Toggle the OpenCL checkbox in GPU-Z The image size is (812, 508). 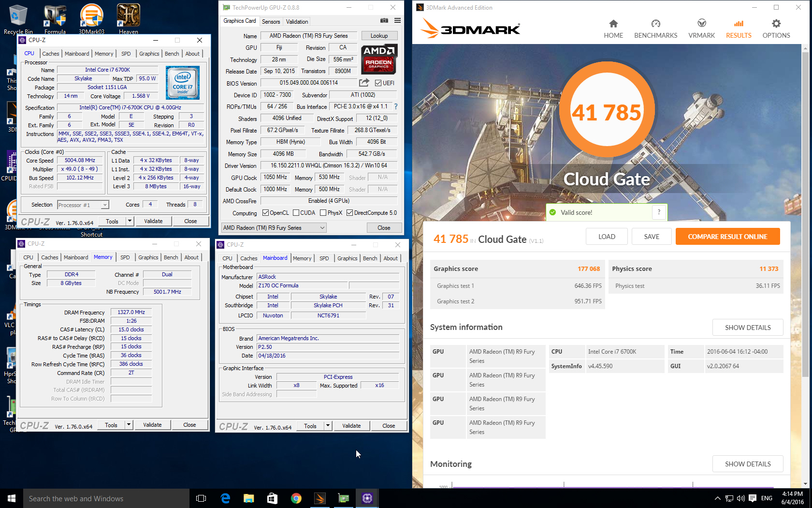265,213
